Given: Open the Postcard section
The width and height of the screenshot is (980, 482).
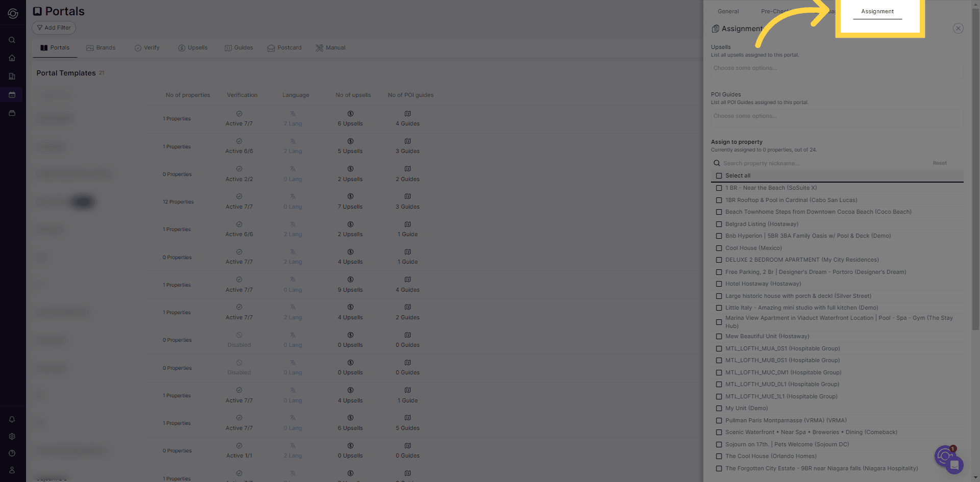Looking at the screenshot, I should coord(284,47).
